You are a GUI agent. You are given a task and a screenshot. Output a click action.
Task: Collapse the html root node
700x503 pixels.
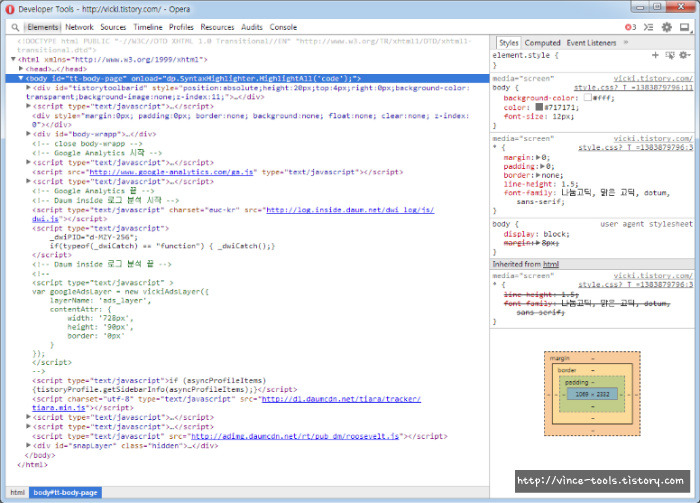coord(13,59)
